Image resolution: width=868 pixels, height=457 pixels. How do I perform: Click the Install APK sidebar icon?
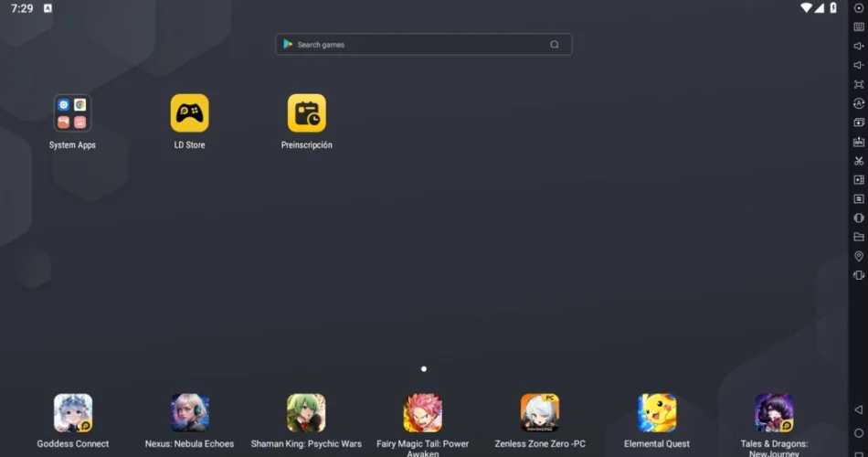(x=859, y=142)
